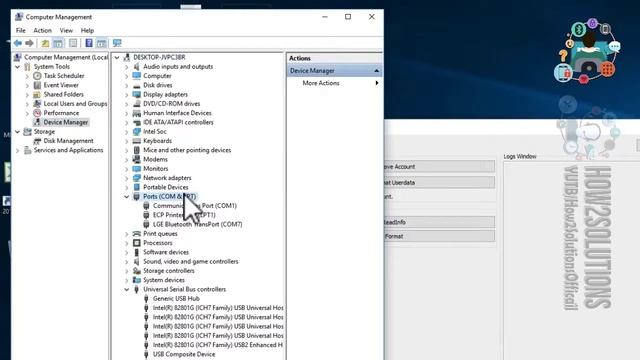Click the Universal Serial Bus controllers icon
The height and width of the screenshot is (360, 640).
pyautogui.click(x=137, y=289)
